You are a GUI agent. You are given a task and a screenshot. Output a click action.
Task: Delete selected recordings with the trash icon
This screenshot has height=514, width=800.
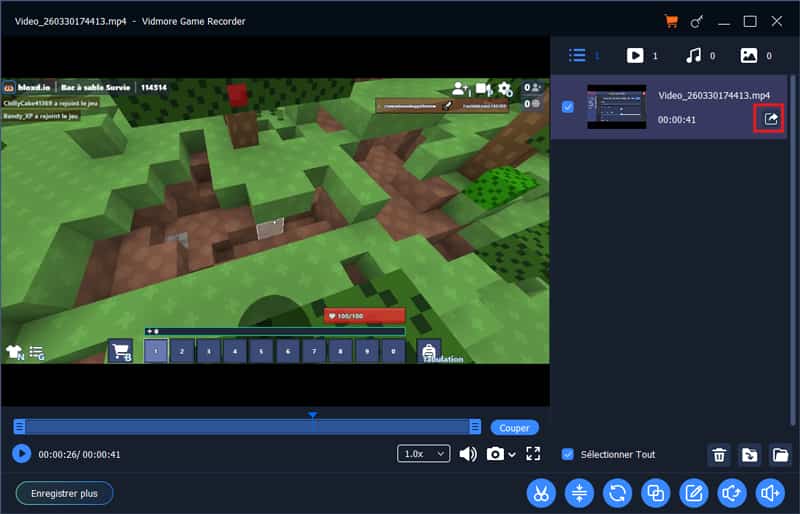coord(719,454)
